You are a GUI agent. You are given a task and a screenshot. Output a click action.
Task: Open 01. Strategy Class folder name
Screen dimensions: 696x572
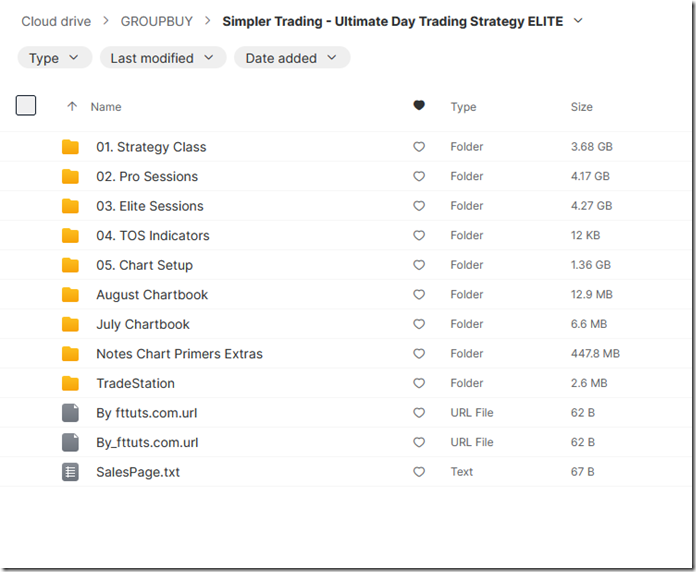pos(151,147)
